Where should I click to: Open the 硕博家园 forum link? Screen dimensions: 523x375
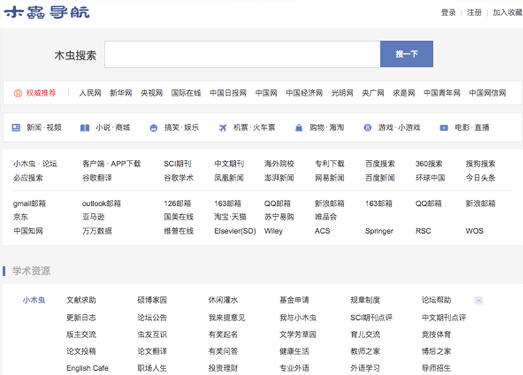[x=152, y=300]
